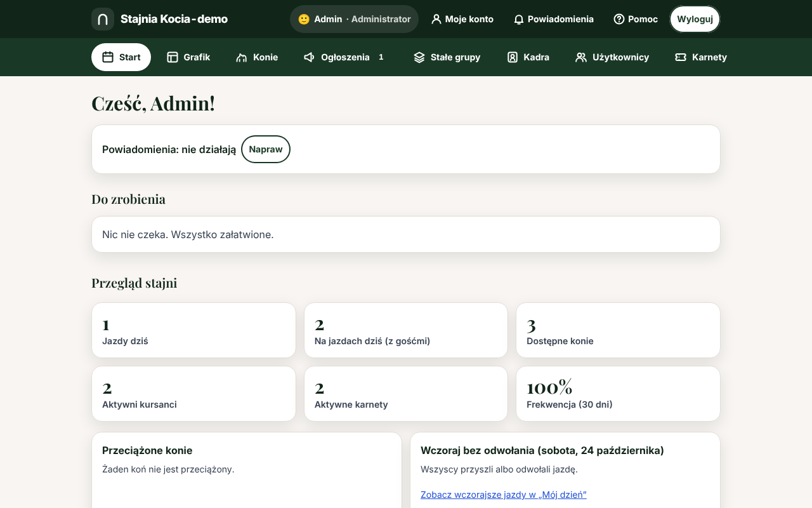Image resolution: width=812 pixels, height=508 pixels.
Task: Click the ticket icon for Karnety
Action: pyautogui.click(x=681, y=57)
